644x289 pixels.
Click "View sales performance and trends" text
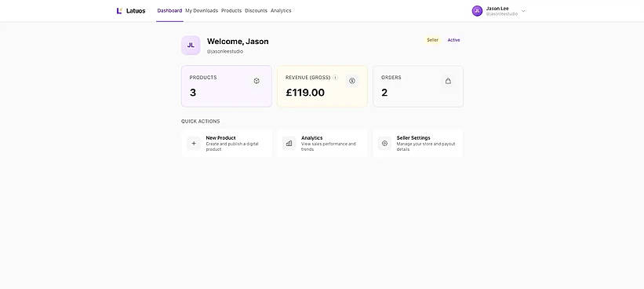coord(328,147)
